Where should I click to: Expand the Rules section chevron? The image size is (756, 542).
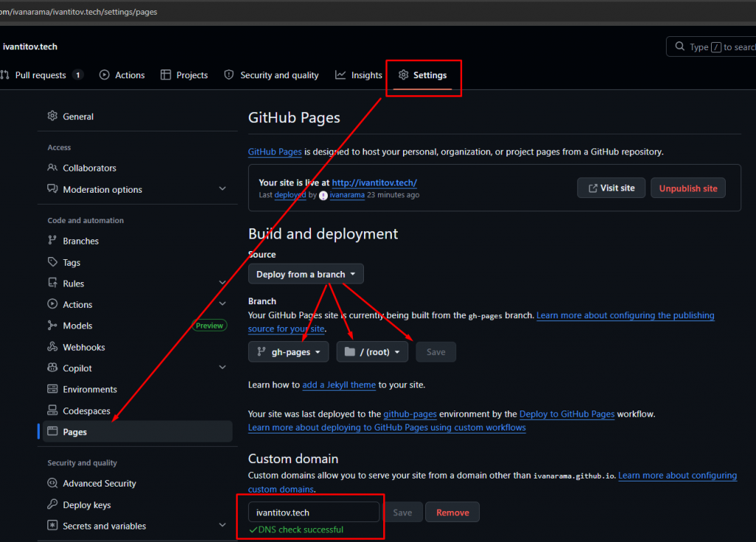point(222,283)
